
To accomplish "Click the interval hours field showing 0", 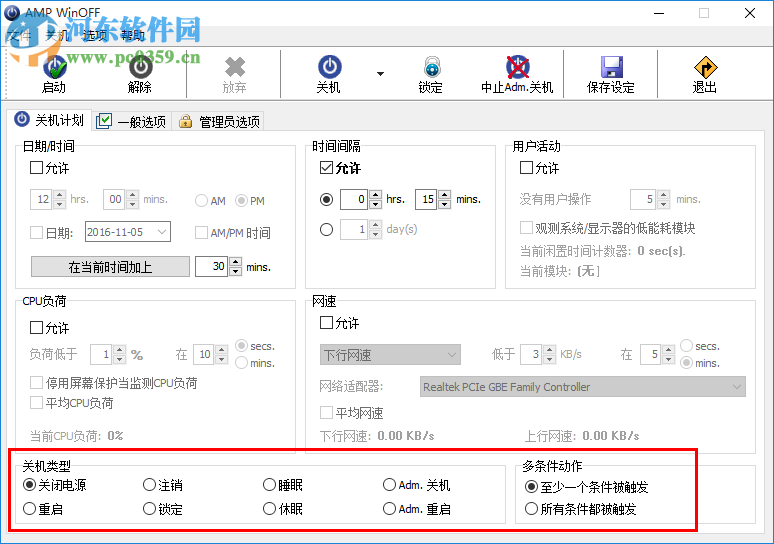I will pyautogui.click(x=354, y=199).
